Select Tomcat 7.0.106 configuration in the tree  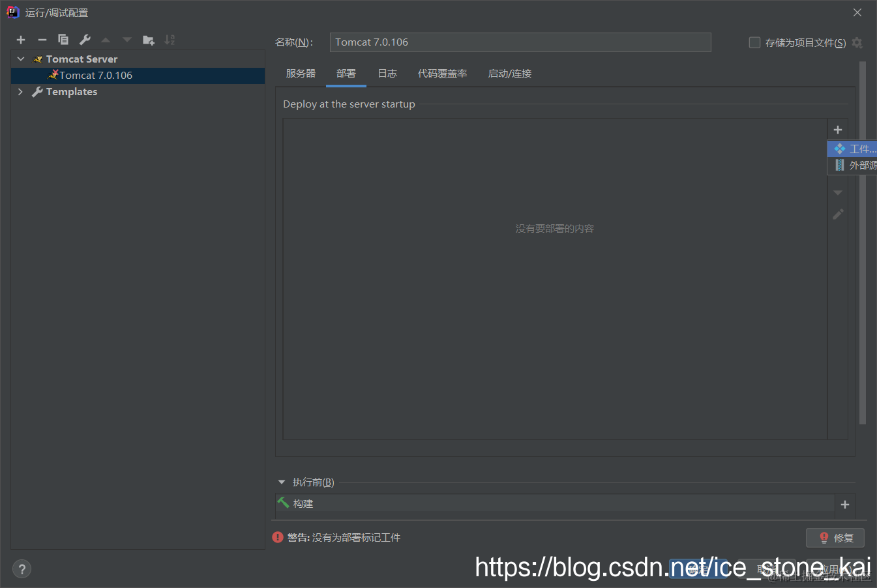[x=138, y=76]
